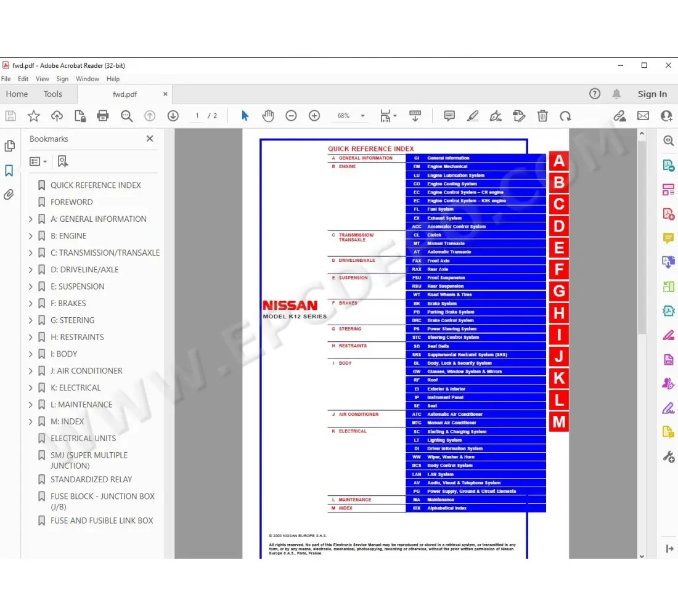Select the Highlight text pen tool
Screen dimensions: 678x616
click(472, 116)
